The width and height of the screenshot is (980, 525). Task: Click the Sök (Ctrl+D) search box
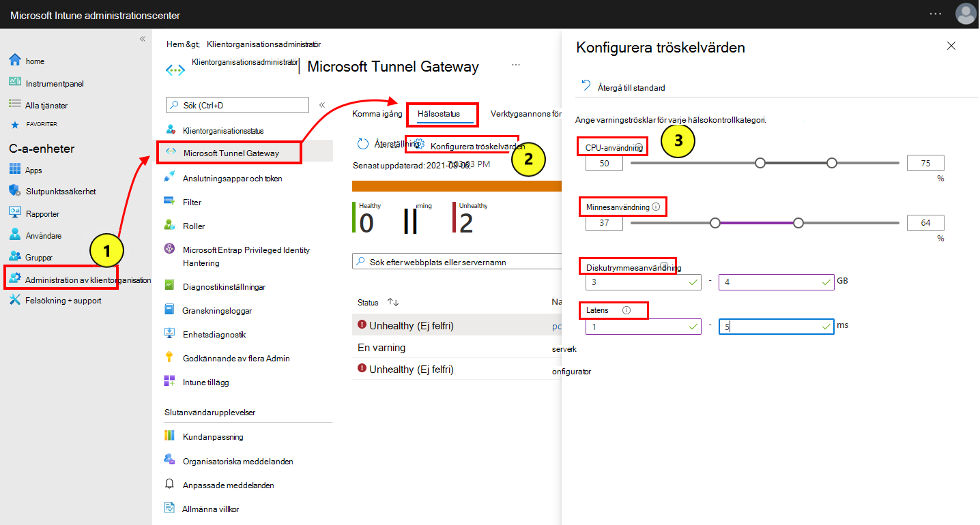237,105
